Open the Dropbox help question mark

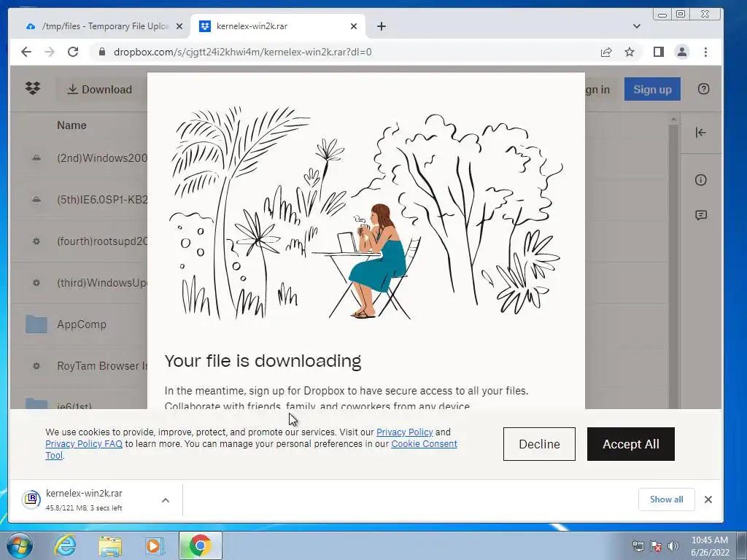click(x=704, y=89)
